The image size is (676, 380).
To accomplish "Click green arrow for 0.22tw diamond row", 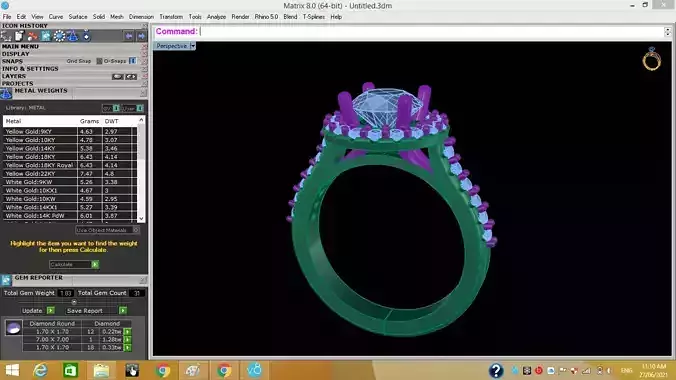I will (128, 332).
